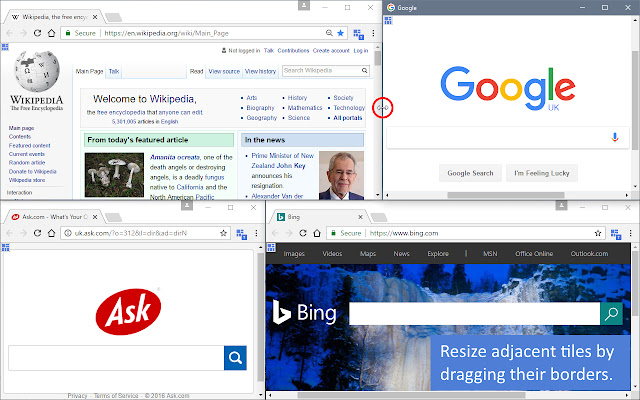Screen dimensions: 640x400
Task: Open Random article in Wikipedia sidebar
Action: pyautogui.click(x=27, y=162)
